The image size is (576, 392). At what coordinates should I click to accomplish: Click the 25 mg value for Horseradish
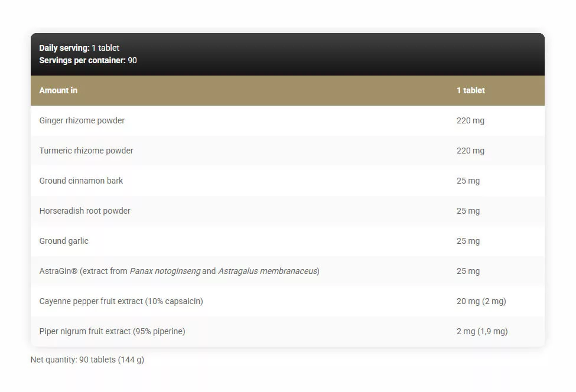point(468,211)
